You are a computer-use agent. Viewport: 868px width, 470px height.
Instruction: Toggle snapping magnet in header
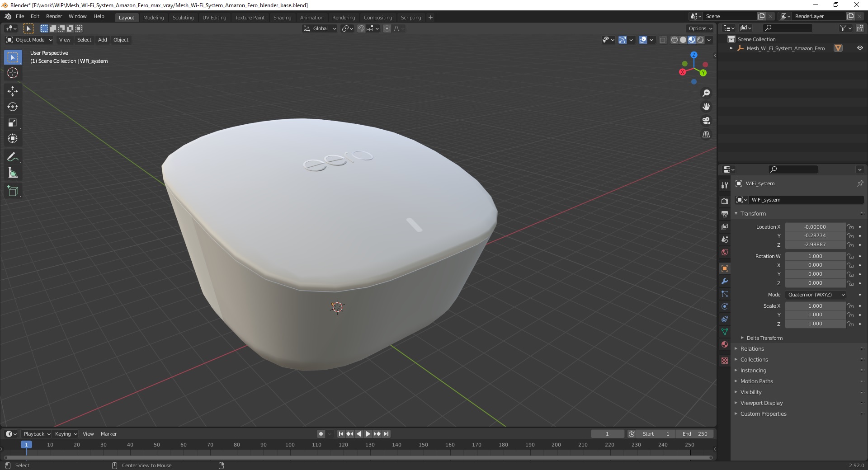(x=361, y=28)
